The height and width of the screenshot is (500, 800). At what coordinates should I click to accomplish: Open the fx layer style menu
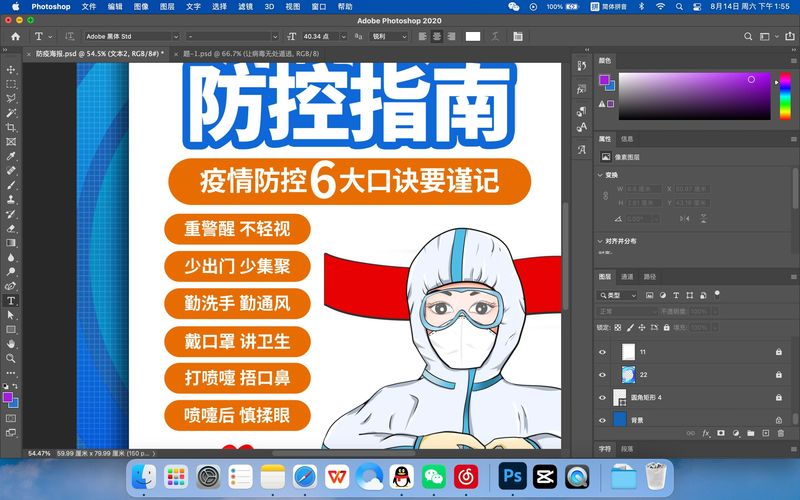(706, 433)
